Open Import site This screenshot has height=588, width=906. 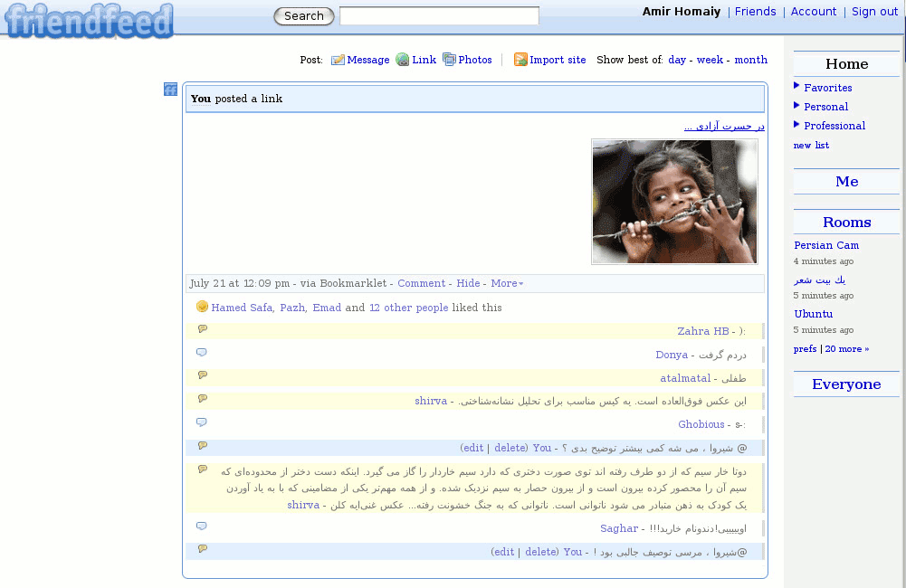point(558,60)
